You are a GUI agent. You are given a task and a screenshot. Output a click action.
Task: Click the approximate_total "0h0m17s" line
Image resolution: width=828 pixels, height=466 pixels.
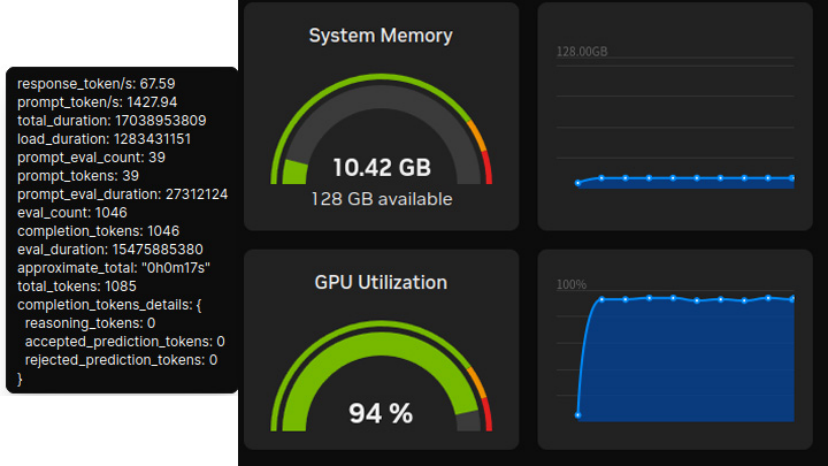(x=113, y=267)
